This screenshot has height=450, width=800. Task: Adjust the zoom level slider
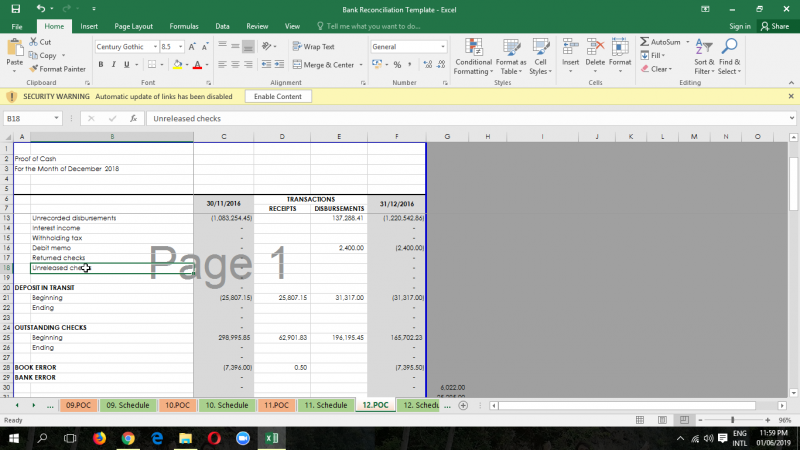click(x=733, y=420)
